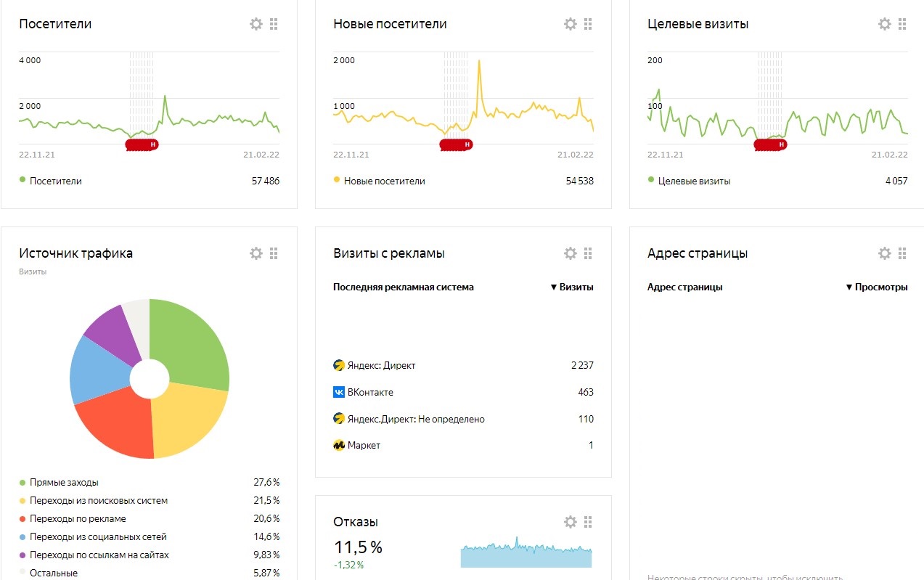Screen dimensions: 924x580
Task: Open settings gear of Визиты с рекламы widget
Action: click(571, 253)
